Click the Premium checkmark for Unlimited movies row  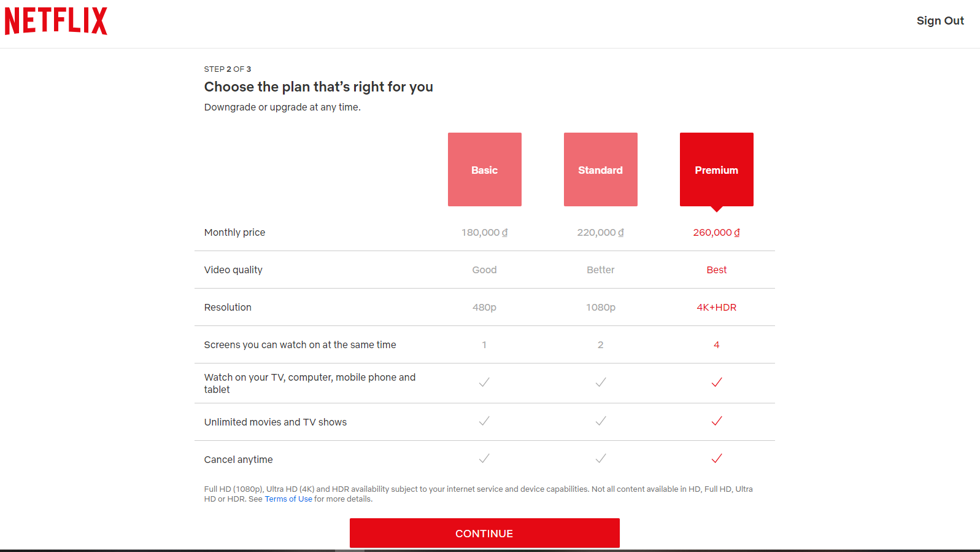[x=716, y=421]
